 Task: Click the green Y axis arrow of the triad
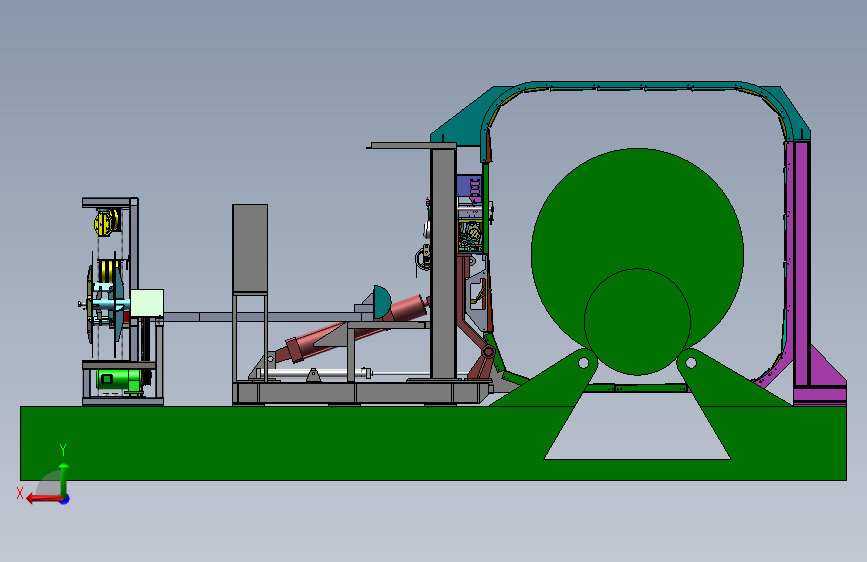[x=64, y=478]
